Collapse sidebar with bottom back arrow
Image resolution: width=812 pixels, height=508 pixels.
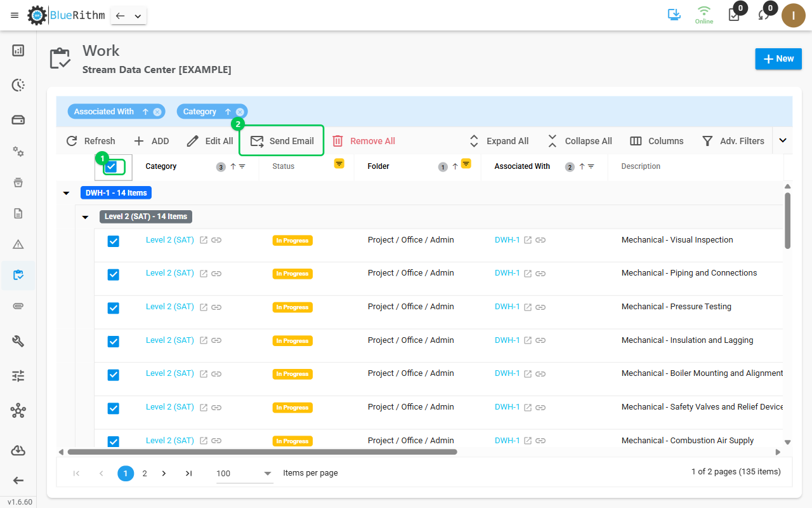pos(18,481)
